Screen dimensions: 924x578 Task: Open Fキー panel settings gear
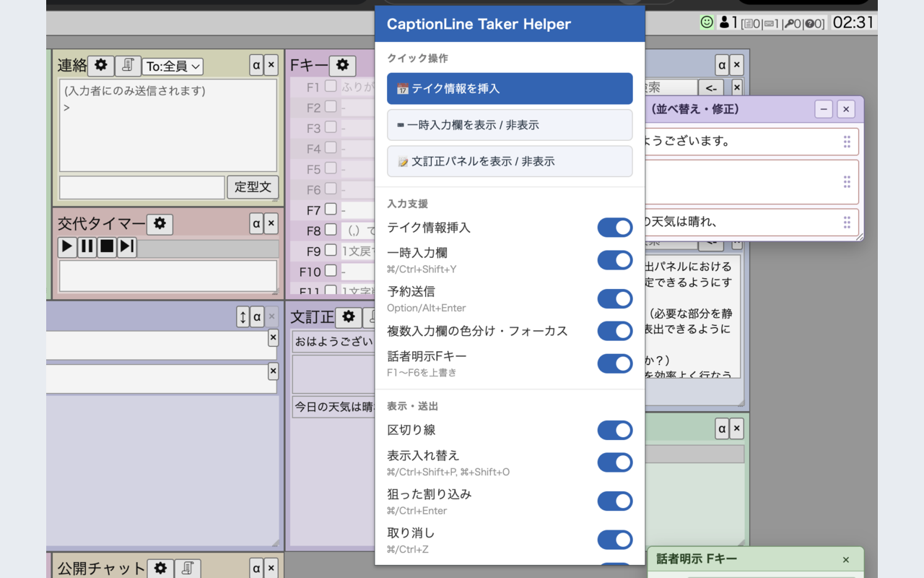pos(342,66)
